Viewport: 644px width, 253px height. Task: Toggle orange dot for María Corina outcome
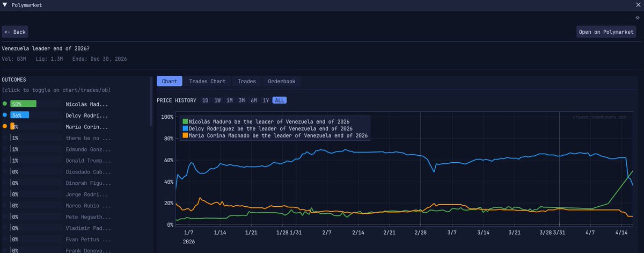coord(5,126)
